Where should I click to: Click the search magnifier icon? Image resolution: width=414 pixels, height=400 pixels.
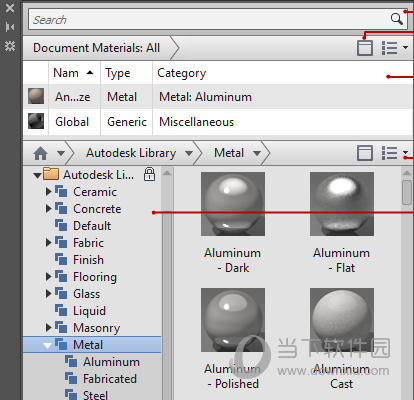point(397,19)
